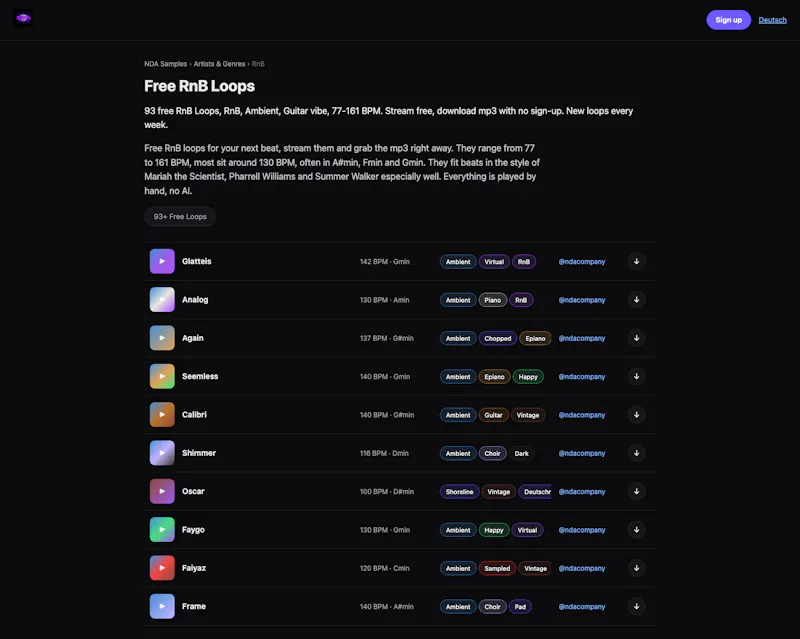Play the Analog loop
Screen dimensions: 800x639
(x=162, y=300)
